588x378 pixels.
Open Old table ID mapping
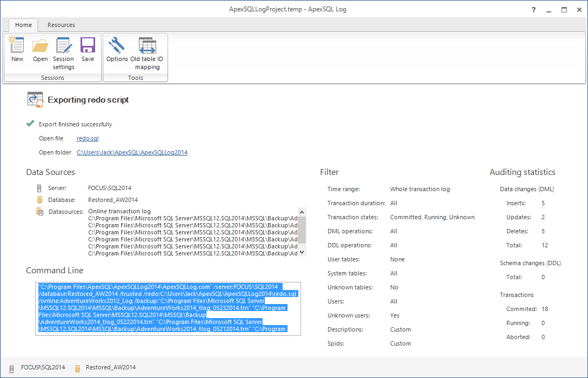(147, 53)
